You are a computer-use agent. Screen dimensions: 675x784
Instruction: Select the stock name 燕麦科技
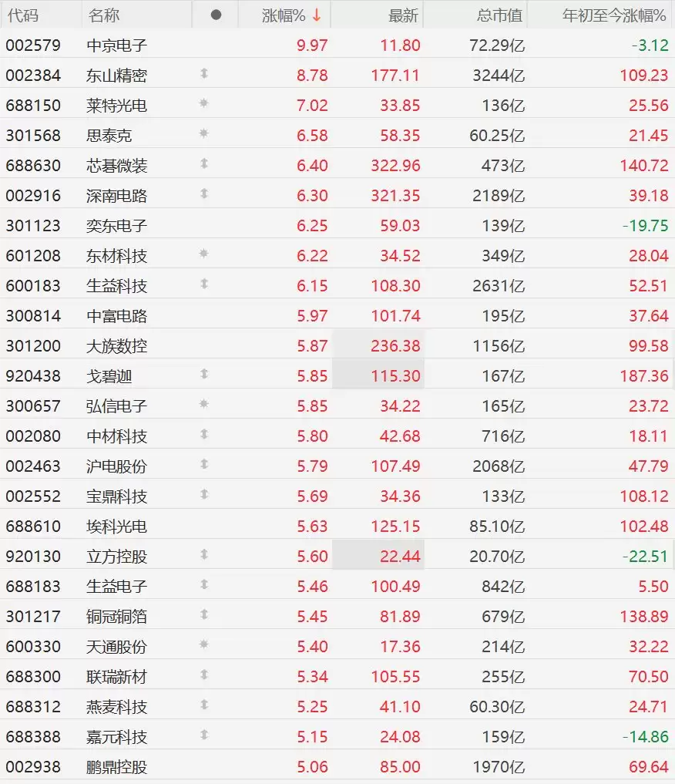pyautogui.click(x=116, y=707)
